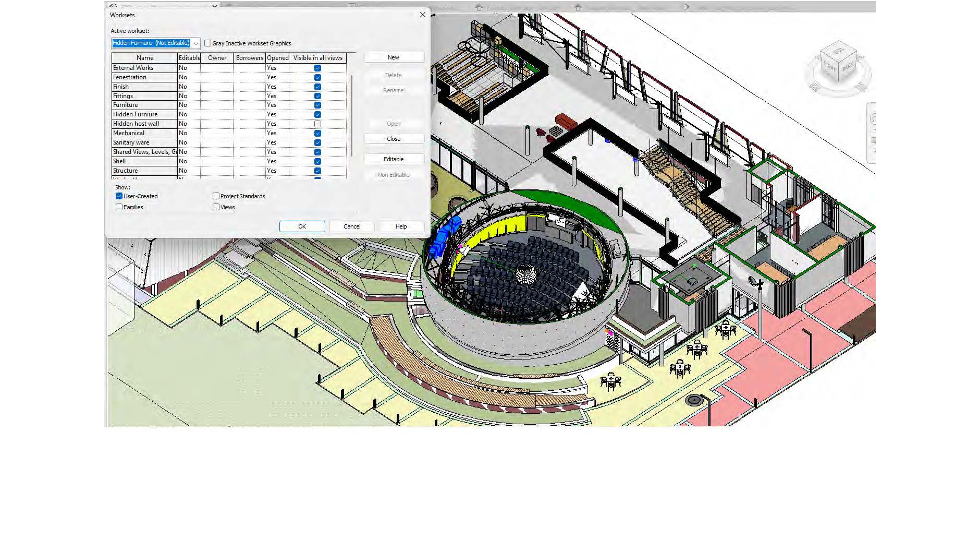Click the workset list vertical scrollbar
This screenshot has height=552, width=980.
tap(352, 115)
